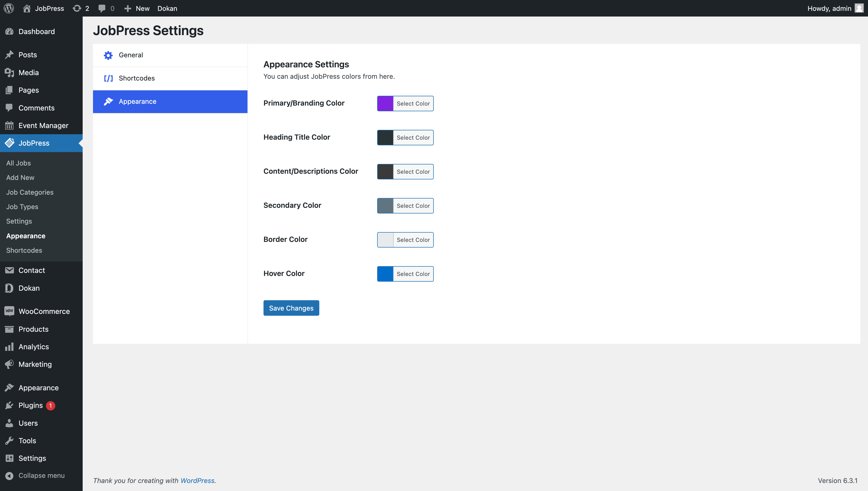Click the Plugins plug icon

tap(10, 405)
